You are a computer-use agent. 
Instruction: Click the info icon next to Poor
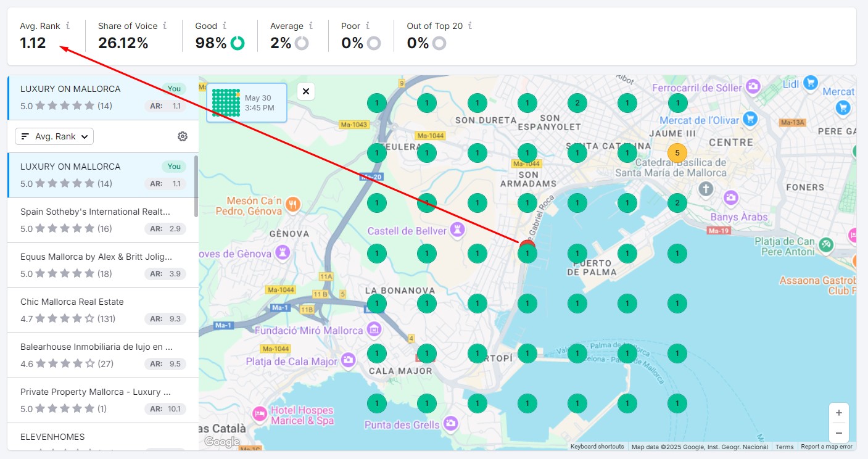[x=368, y=26]
